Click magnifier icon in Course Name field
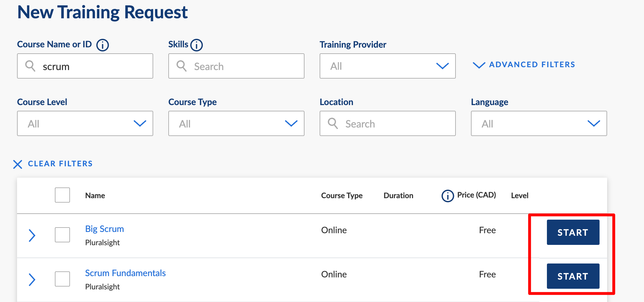The width and height of the screenshot is (644, 302). [x=30, y=66]
